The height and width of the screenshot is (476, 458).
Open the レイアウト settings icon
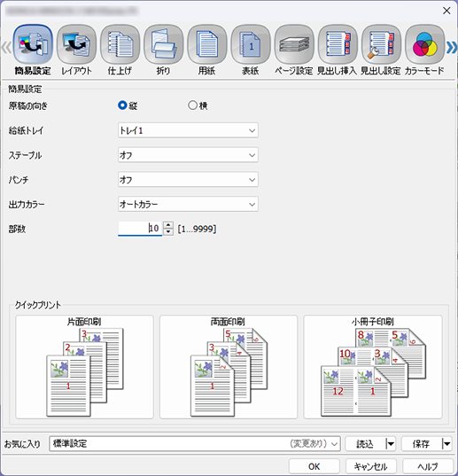[76, 44]
